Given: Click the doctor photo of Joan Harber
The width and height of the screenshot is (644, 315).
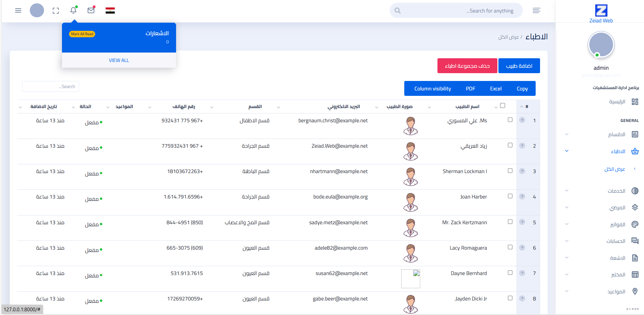Looking at the screenshot, I should coord(410,202).
